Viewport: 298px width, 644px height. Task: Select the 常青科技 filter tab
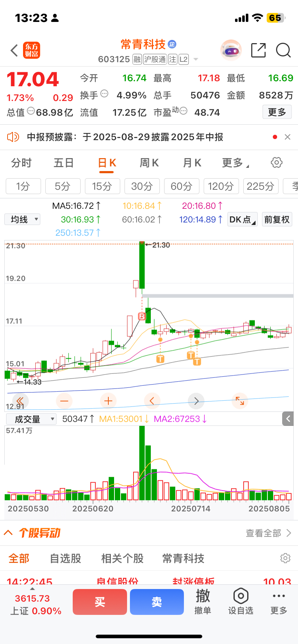[183, 558]
